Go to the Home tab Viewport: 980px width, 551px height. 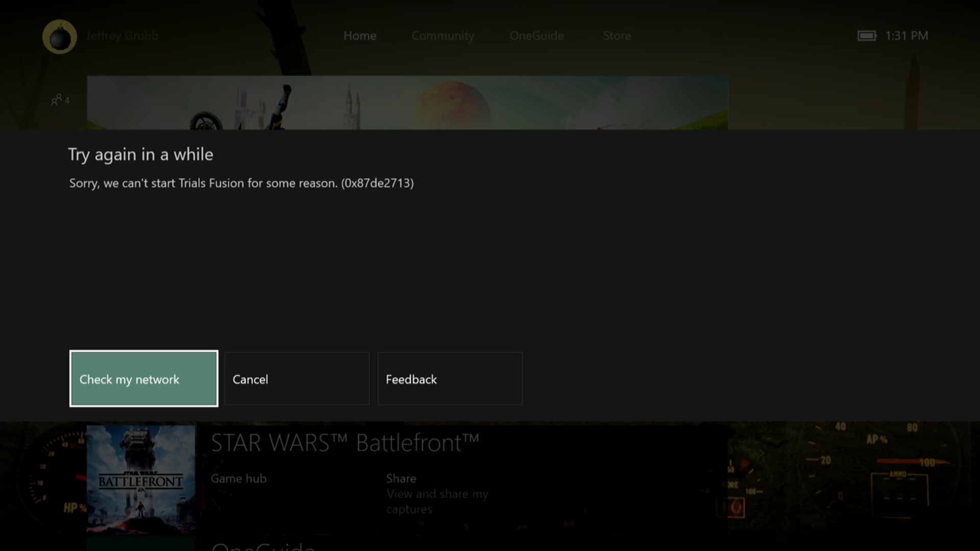coord(360,36)
